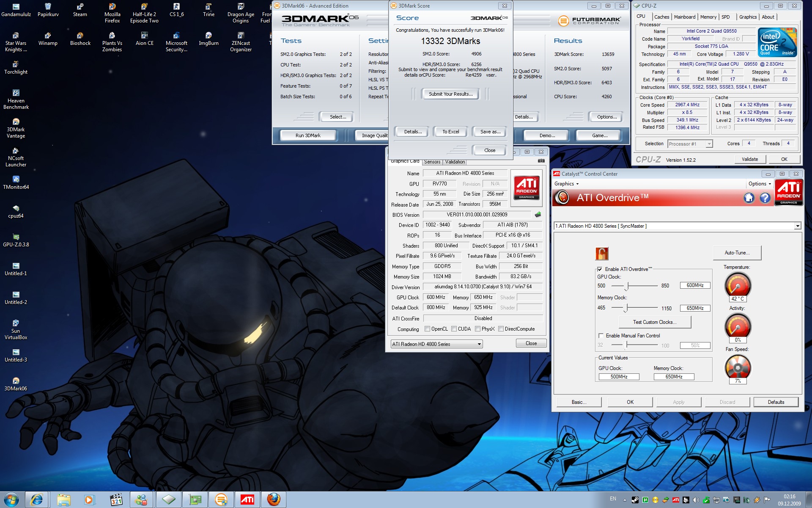This screenshot has height=508, width=812.
Task: Open the Bioshock desktop shortcut
Action: (x=80, y=39)
